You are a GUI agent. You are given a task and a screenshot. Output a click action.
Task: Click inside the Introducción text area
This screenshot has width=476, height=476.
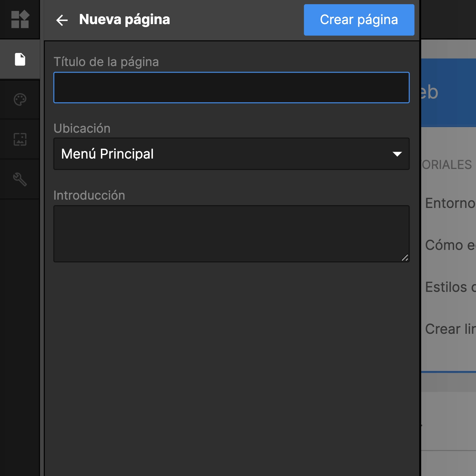click(231, 234)
